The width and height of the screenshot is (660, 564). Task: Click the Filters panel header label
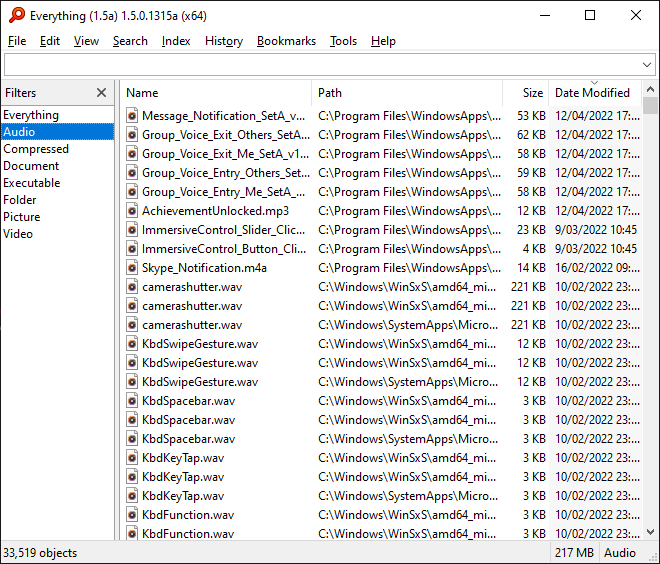21,93
